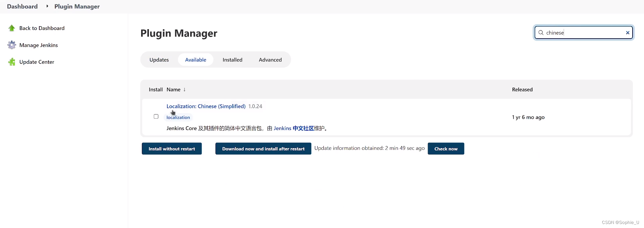Click the magnifier icon in the search box
Image resolution: width=644 pixels, height=228 pixels.
[x=541, y=33]
